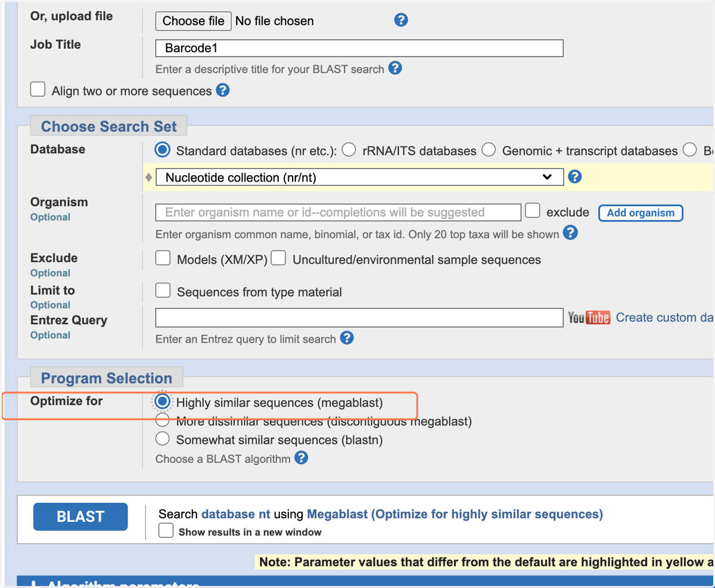
Task: Select Somewhat similar sequences (blastn) option
Action: tap(162, 439)
